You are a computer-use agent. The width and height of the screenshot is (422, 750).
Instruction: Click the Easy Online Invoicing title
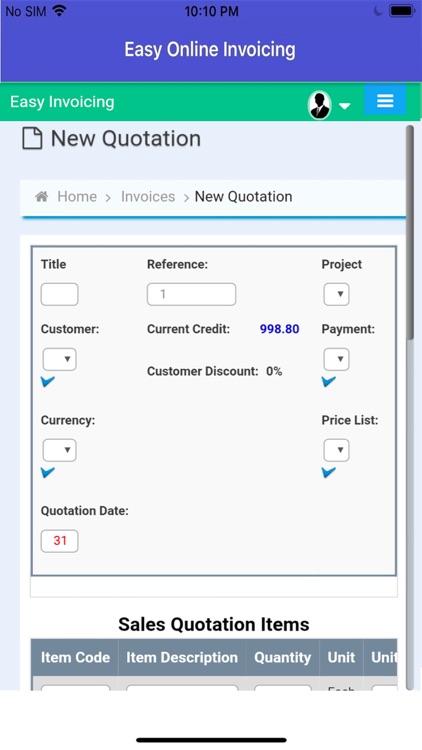[210, 50]
